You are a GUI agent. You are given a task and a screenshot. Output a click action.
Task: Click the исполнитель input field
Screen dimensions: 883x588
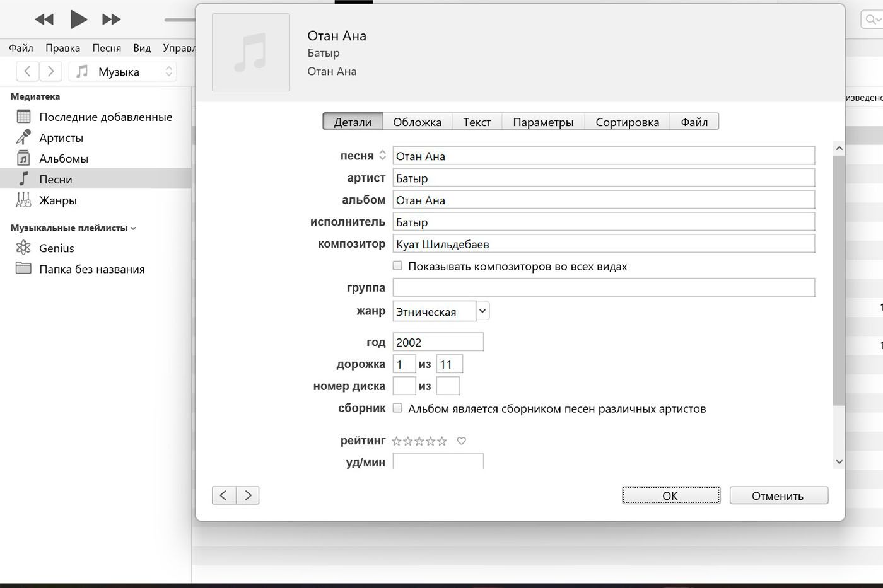604,222
